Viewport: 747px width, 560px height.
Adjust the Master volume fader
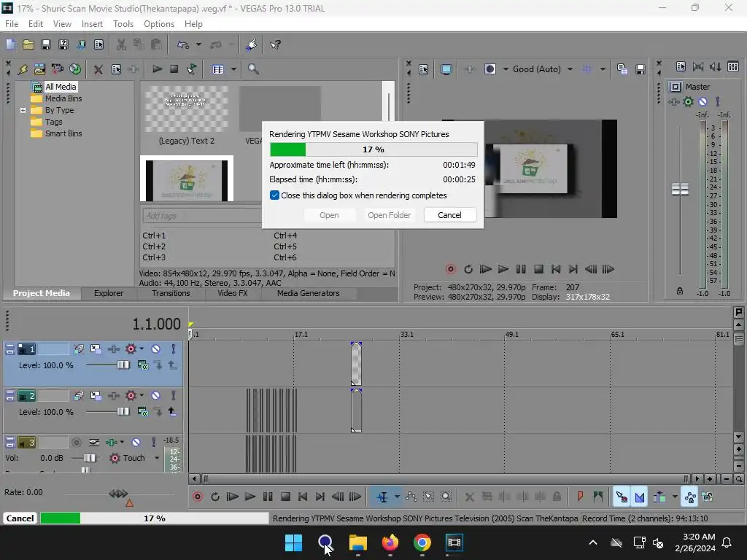pyautogui.click(x=680, y=189)
